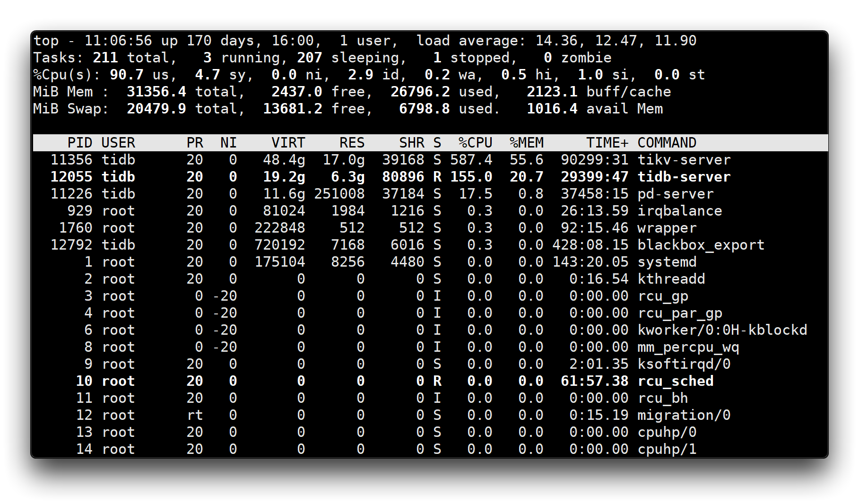The width and height of the screenshot is (859, 504).
Task: Click the VIRT column header
Action: (288, 143)
